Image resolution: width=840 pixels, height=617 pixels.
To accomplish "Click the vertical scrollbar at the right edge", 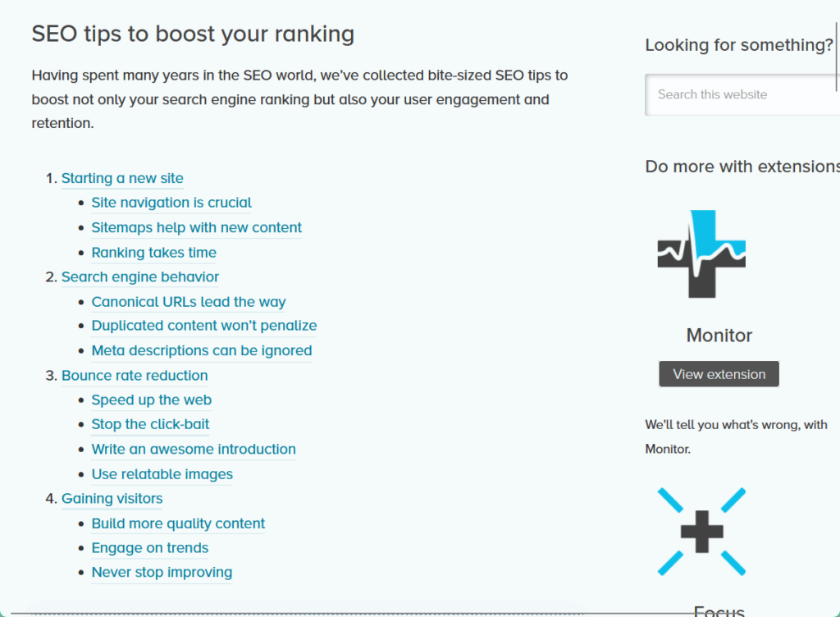I will coord(836,57).
